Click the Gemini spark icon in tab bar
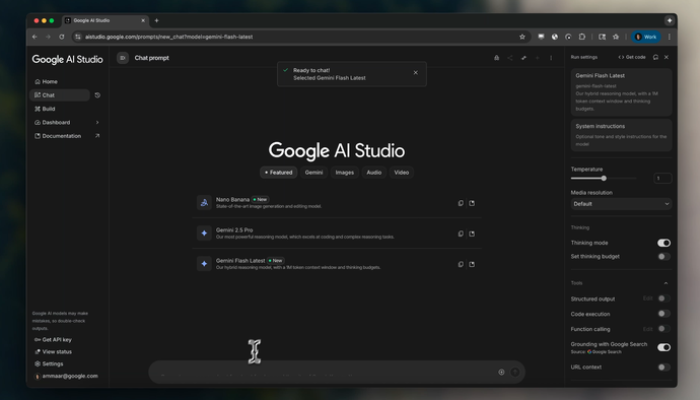Screen dimensions: 700x400 coord(669,21)
